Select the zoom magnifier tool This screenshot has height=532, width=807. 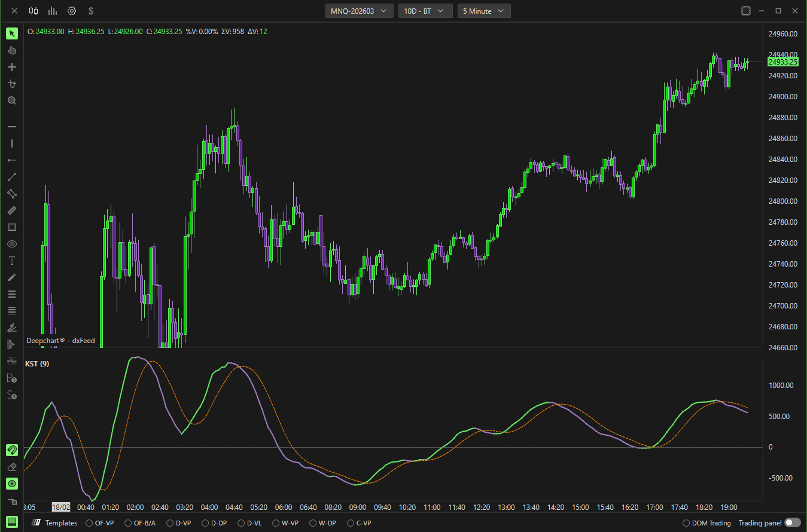[12, 100]
